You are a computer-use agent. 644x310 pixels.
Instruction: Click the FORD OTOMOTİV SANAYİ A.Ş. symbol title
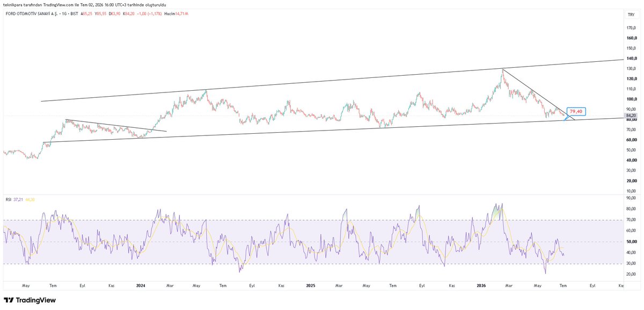[x=32, y=13]
